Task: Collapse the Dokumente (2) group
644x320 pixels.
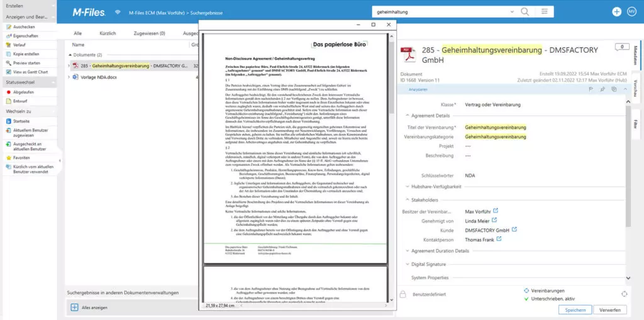Action: [x=70, y=55]
